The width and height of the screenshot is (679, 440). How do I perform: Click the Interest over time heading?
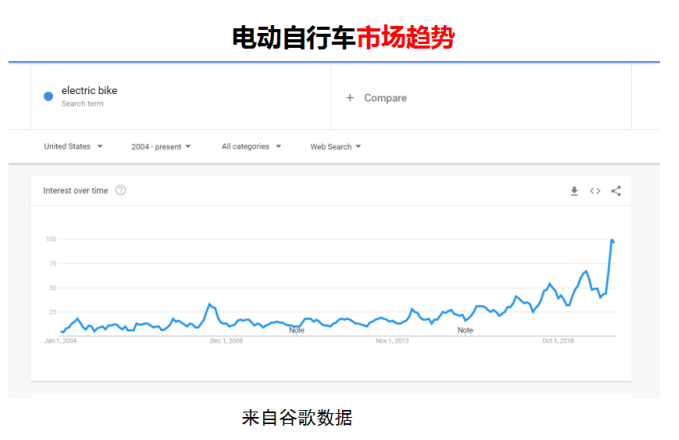(x=76, y=191)
